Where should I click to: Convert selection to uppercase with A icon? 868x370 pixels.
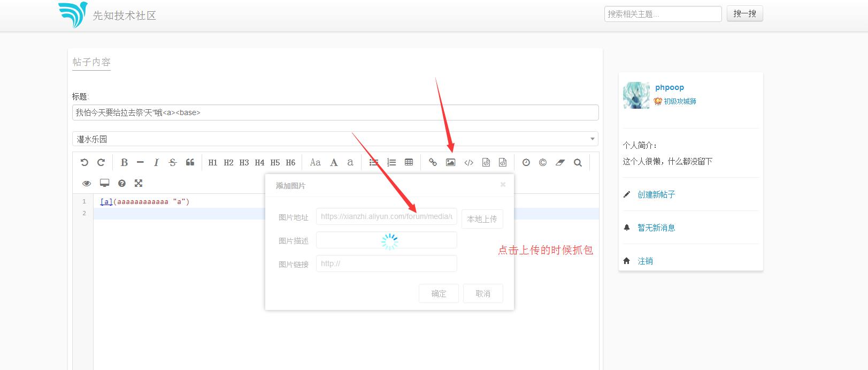click(334, 162)
